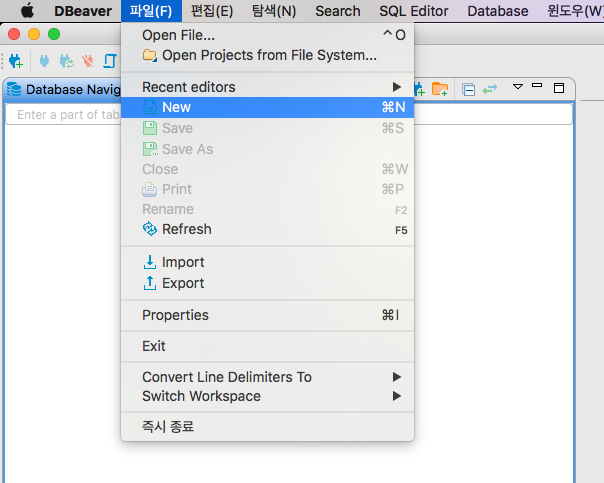Minimize the Database Navigator panel
Screen dimensions: 604x483
tap(537, 86)
